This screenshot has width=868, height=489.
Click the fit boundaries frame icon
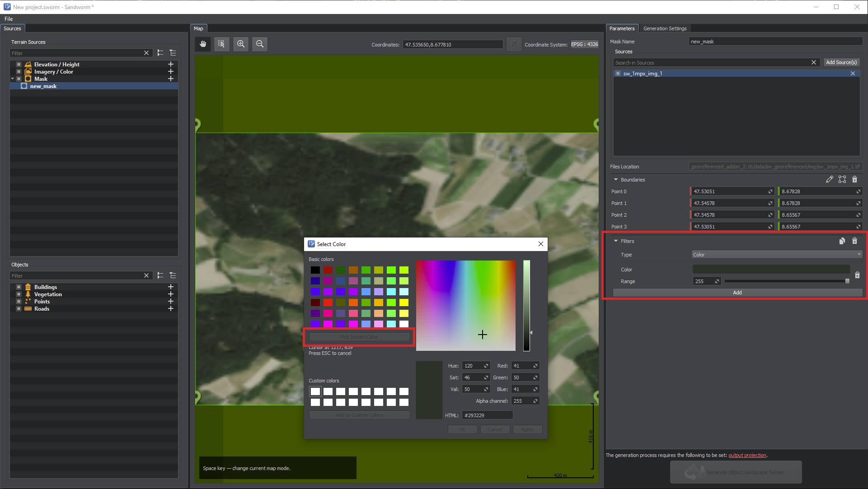coord(842,179)
